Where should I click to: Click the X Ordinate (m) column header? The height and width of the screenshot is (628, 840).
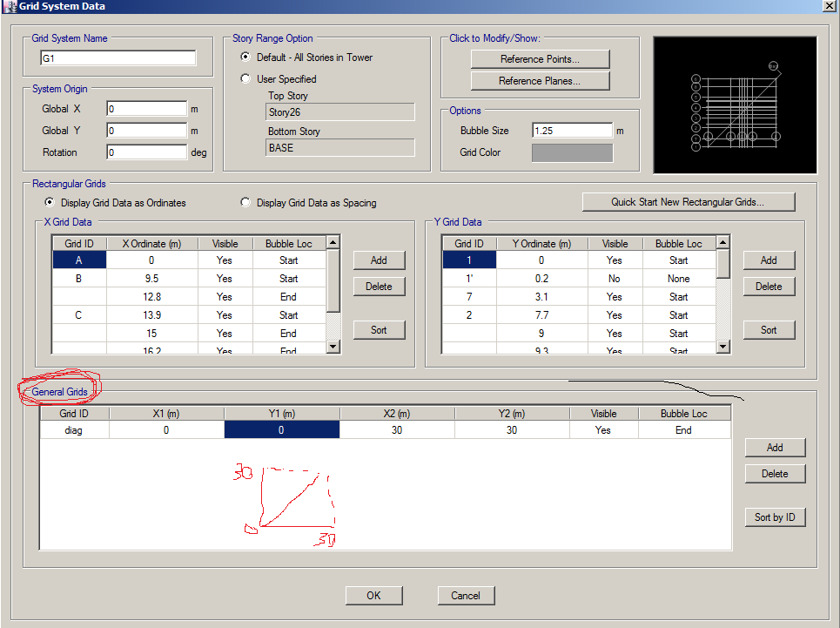[x=152, y=244]
